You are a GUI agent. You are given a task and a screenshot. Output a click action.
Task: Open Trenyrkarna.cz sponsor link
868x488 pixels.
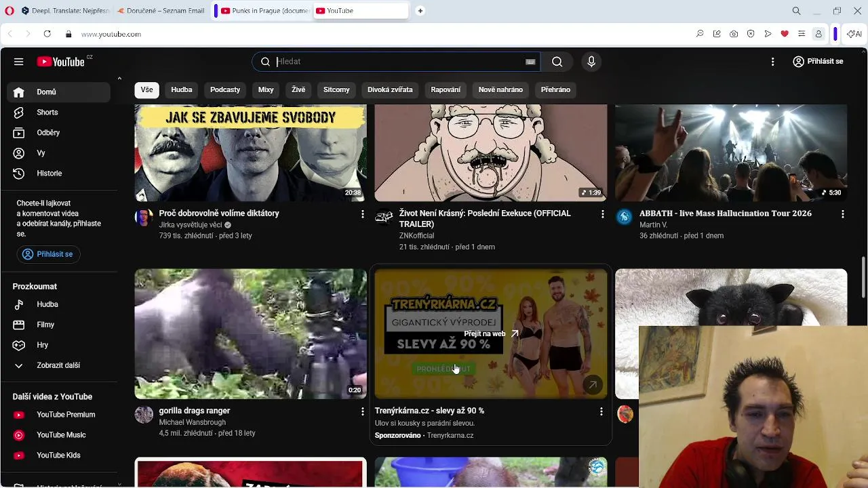coord(450,435)
